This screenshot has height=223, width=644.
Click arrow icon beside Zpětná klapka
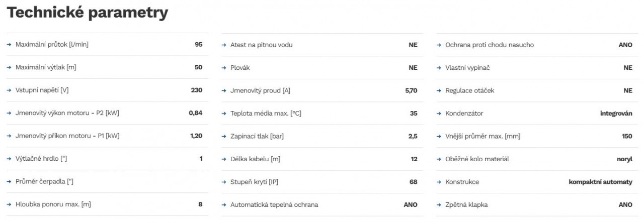pyautogui.click(x=439, y=205)
